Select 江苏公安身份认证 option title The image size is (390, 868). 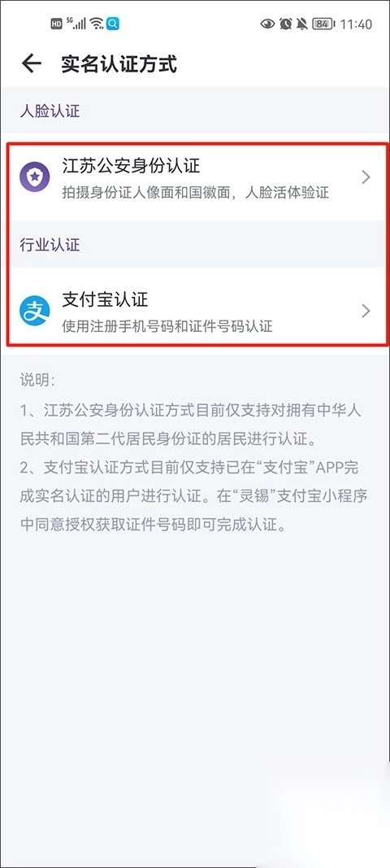pyautogui.click(x=131, y=165)
